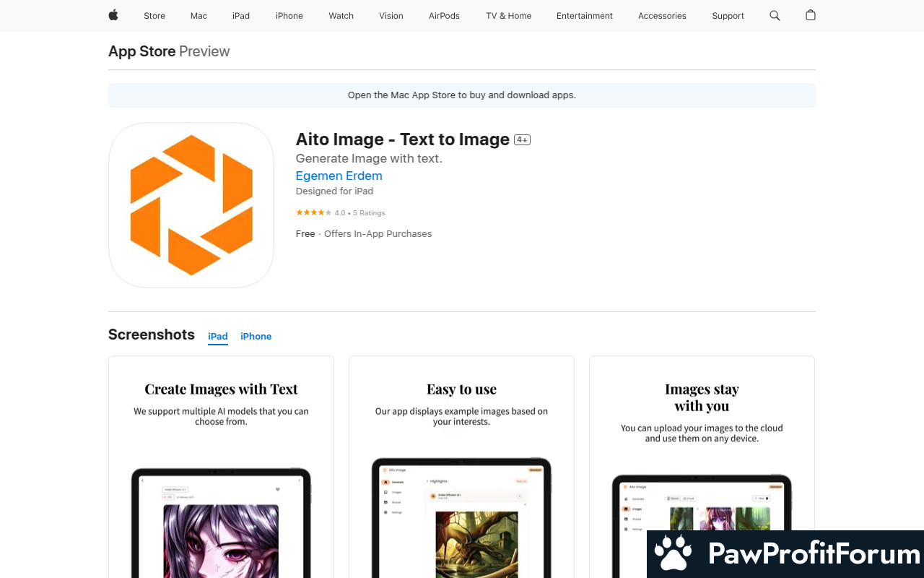924x578 pixels.
Task: Click the star rating icons
Action: click(x=313, y=212)
